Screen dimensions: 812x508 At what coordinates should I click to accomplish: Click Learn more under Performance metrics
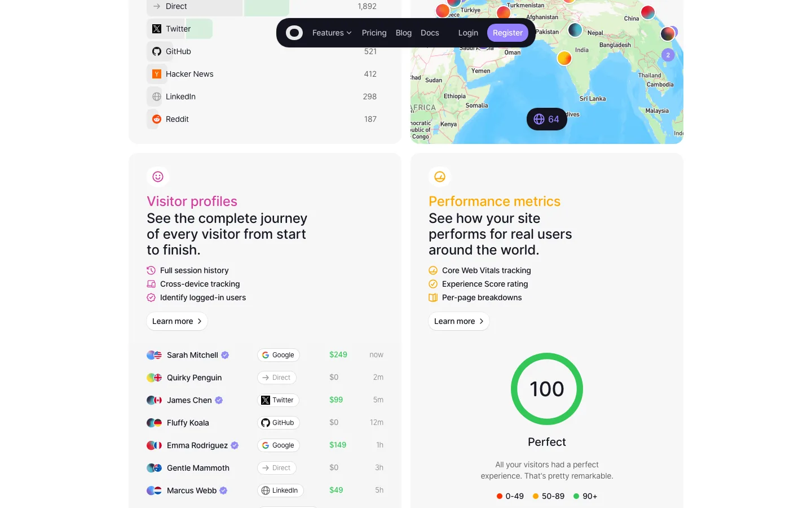click(459, 321)
